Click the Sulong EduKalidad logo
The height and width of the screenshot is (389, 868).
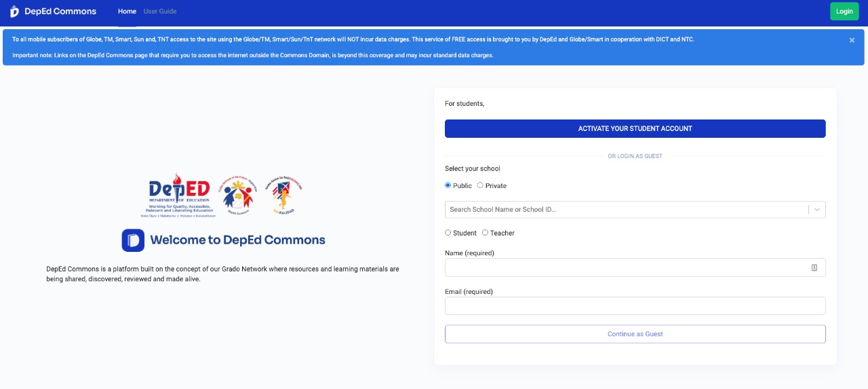[x=283, y=196]
